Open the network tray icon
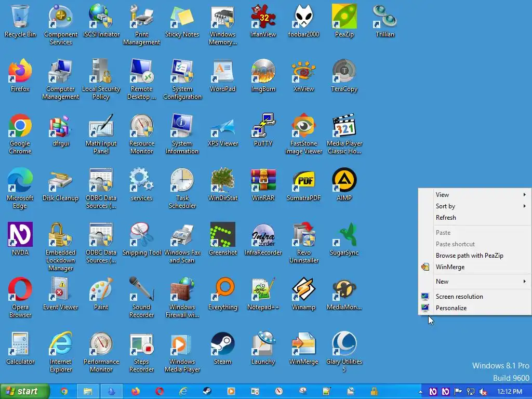 (x=471, y=392)
